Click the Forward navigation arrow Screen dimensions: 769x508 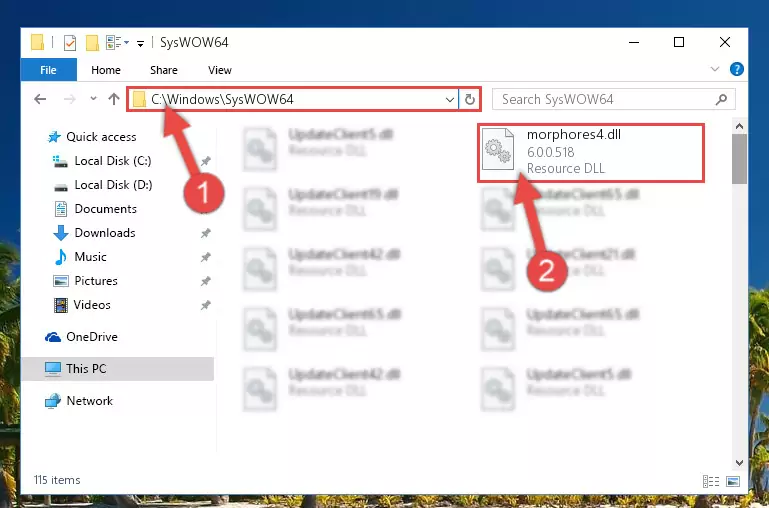(70, 100)
